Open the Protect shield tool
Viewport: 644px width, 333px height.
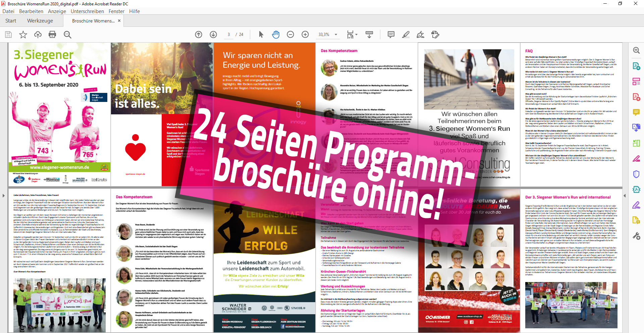point(636,174)
